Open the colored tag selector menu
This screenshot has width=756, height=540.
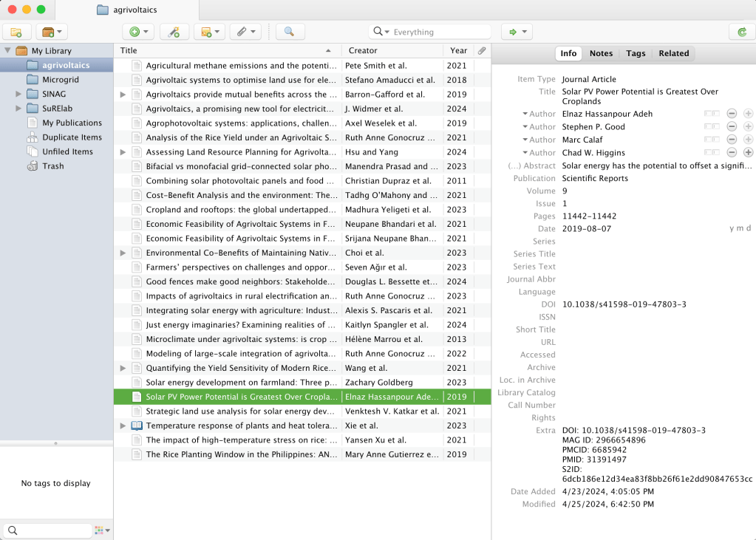tap(102, 530)
